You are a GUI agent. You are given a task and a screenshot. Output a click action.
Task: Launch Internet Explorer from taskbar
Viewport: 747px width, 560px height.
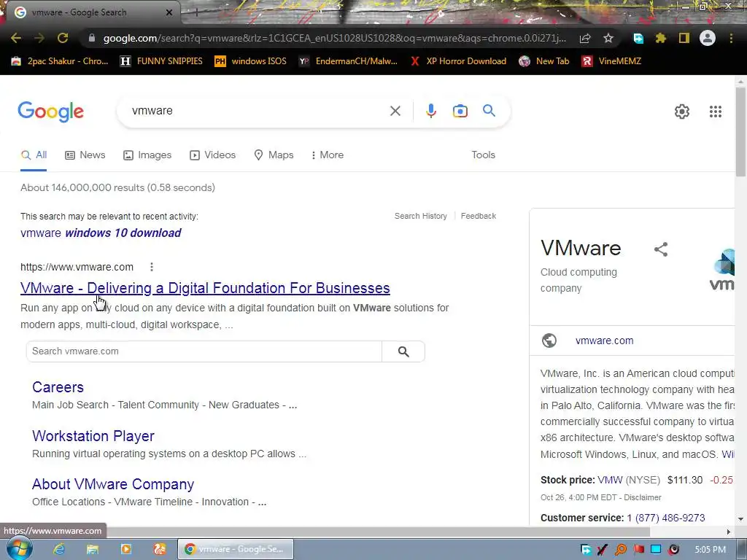(x=59, y=550)
